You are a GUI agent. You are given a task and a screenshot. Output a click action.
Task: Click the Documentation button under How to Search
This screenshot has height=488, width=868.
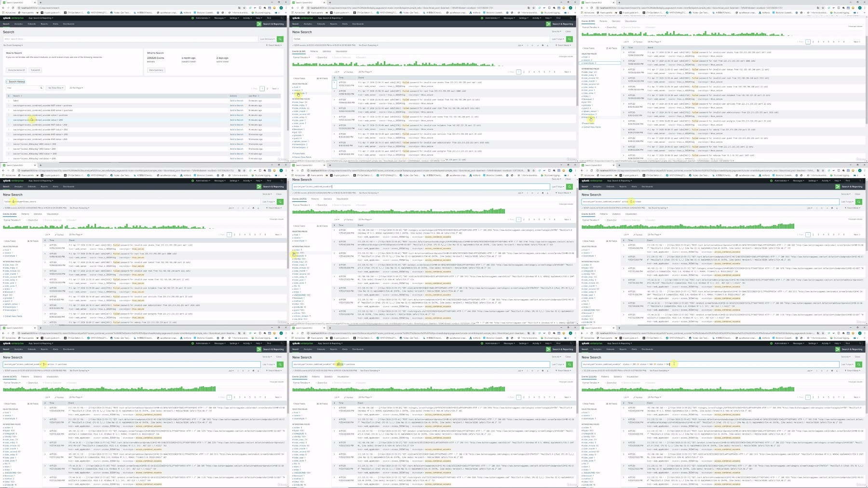[x=16, y=70]
